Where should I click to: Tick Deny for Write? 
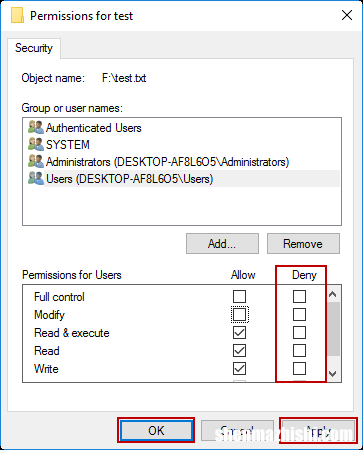point(299,368)
